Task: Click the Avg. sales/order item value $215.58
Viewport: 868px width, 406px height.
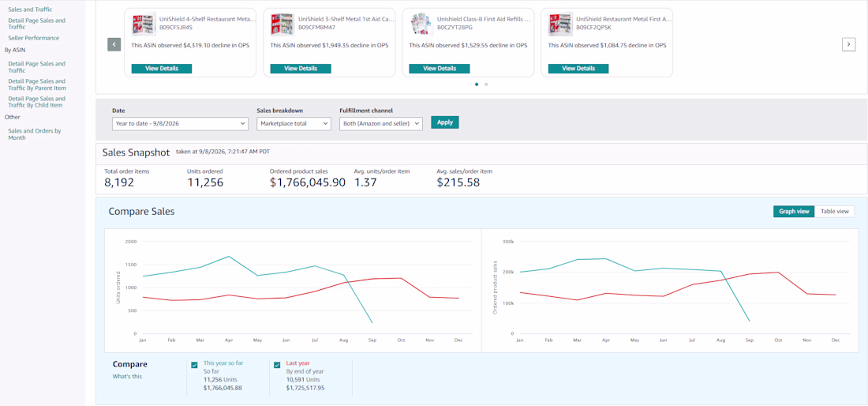Action: (x=458, y=182)
